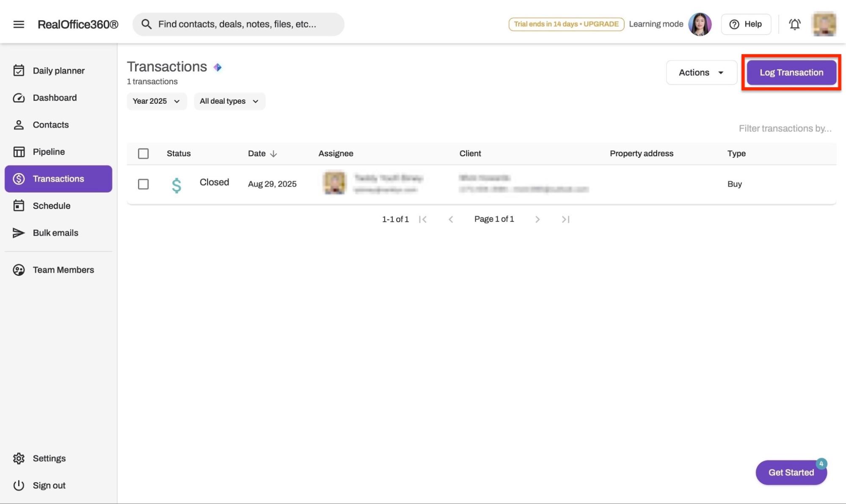846x504 pixels.
Task: Expand the All deal types filter
Action: pyautogui.click(x=229, y=101)
